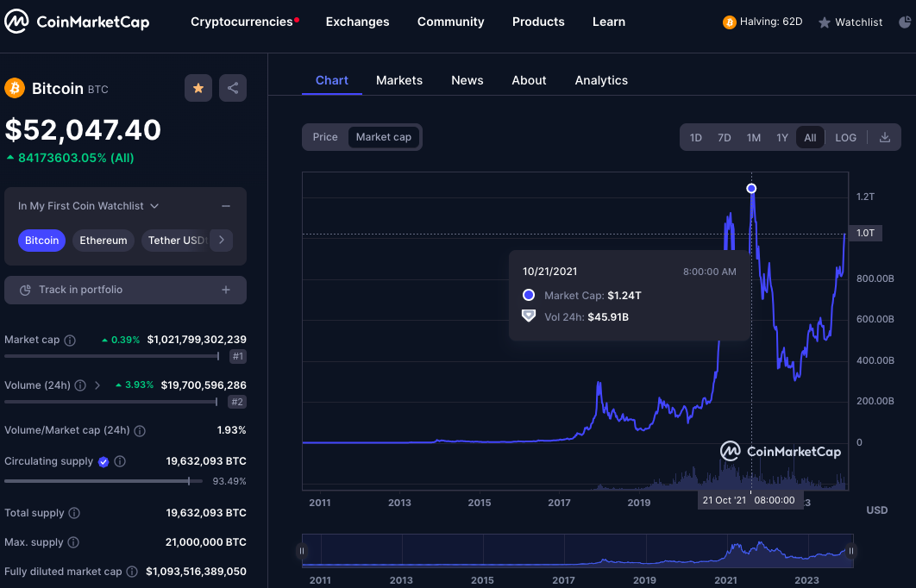Open the Learn menu
Image resolution: width=916 pixels, height=588 pixels.
click(609, 22)
